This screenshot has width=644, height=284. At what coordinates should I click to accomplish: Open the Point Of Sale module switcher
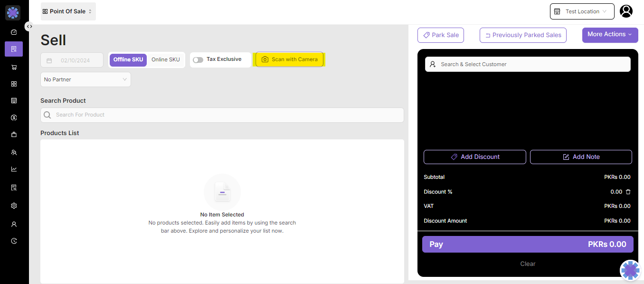[x=68, y=11]
